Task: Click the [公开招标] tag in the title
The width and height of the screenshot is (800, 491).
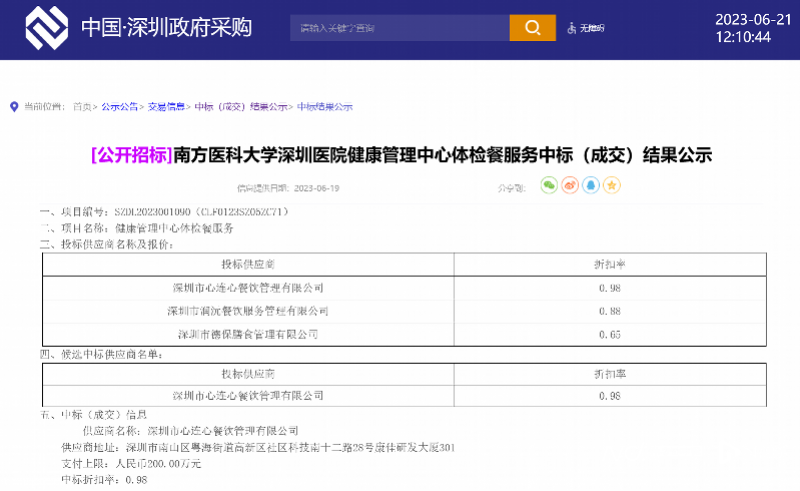Action: pyautogui.click(x=132, y=155)
